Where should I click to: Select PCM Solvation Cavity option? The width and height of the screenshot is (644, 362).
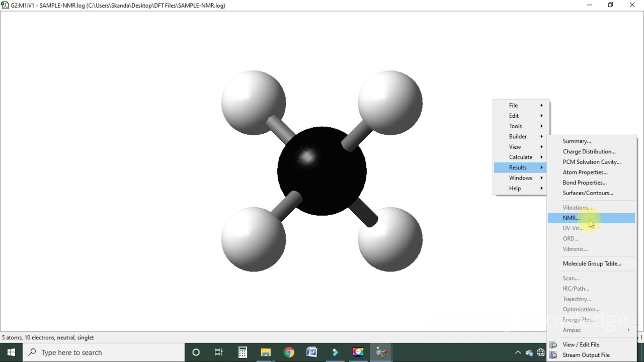click(x=591, y=162)
